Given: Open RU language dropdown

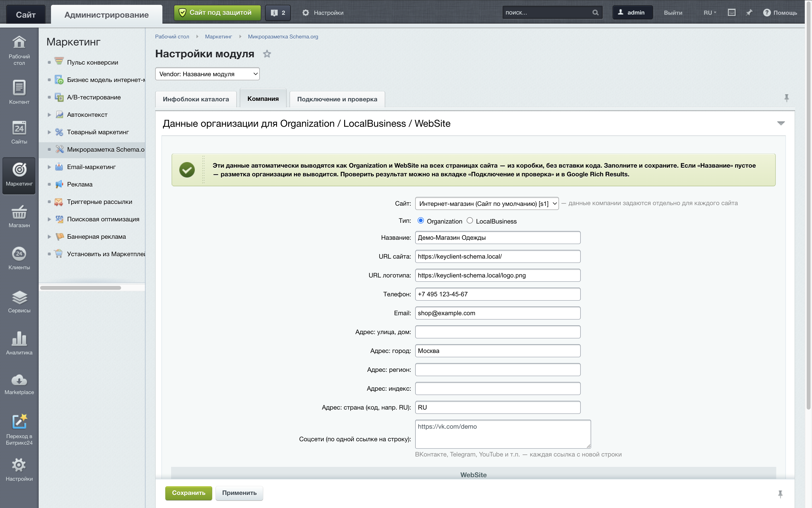Looking at the screenshot, I should 710,12.
